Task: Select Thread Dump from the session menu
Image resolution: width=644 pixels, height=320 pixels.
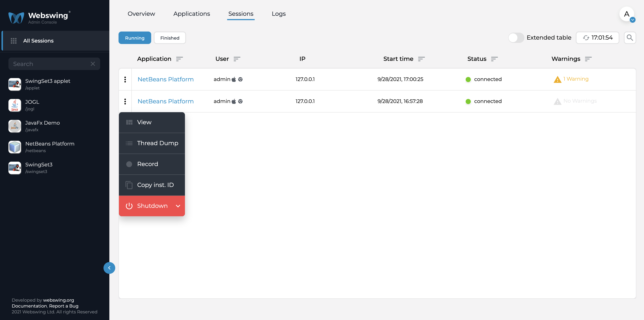Action: coord(152,143)
